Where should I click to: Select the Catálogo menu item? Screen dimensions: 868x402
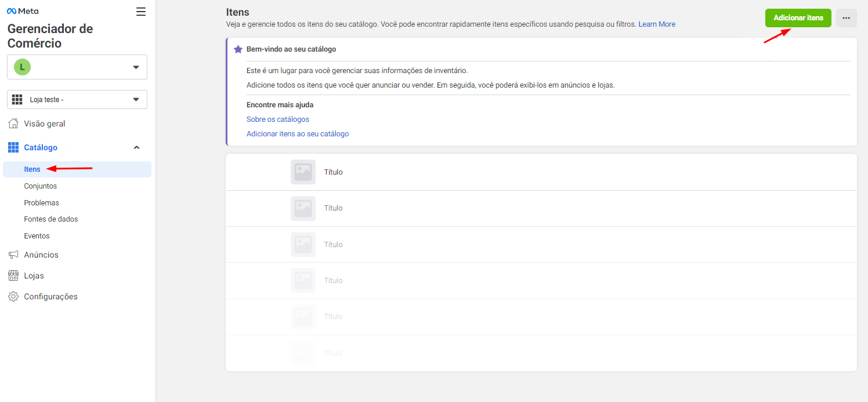41,147
